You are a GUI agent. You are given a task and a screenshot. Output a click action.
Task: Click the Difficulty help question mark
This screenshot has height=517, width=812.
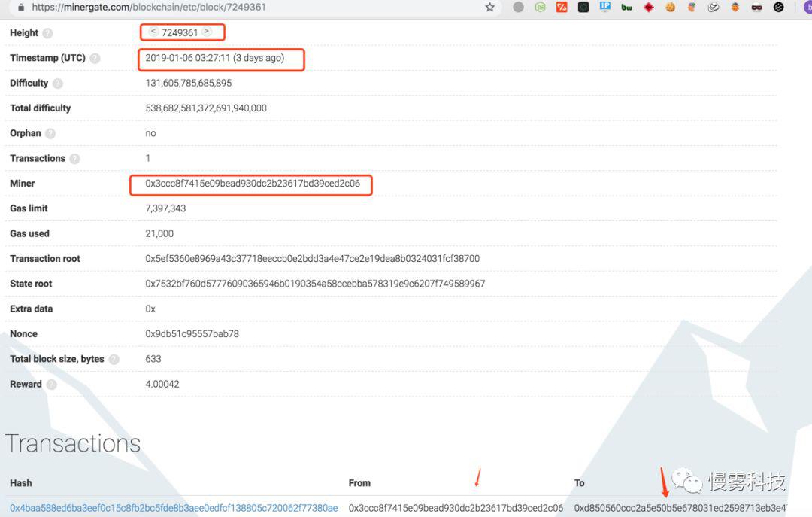tap(57, 84)
